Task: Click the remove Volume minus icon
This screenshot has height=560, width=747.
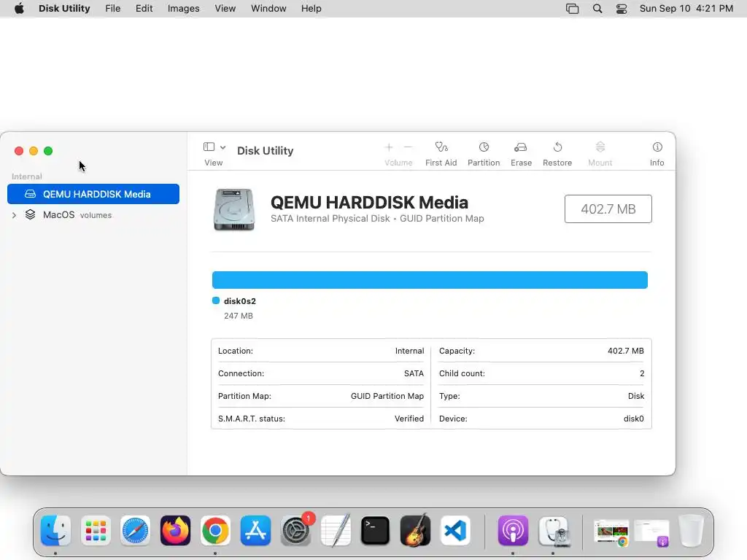Action: [409, 147]
